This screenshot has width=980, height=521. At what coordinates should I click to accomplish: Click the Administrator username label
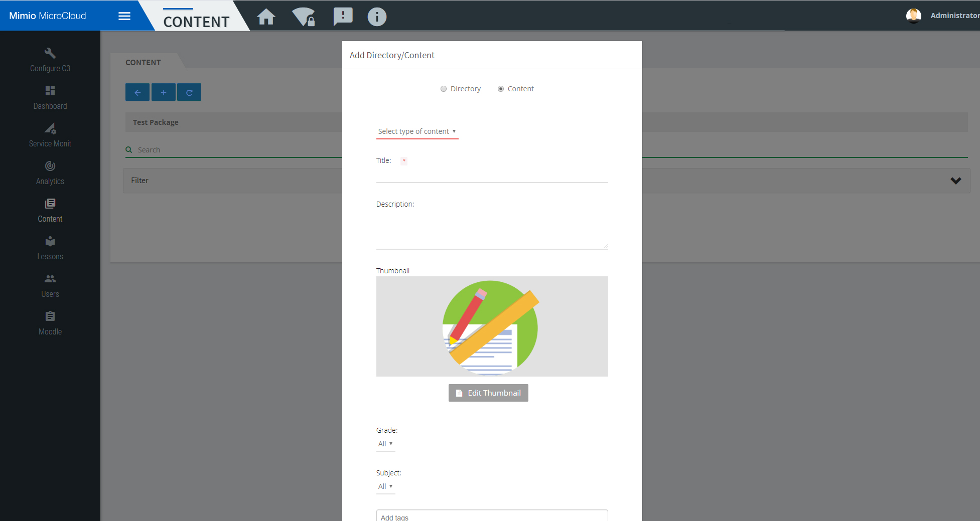[955, 16]
